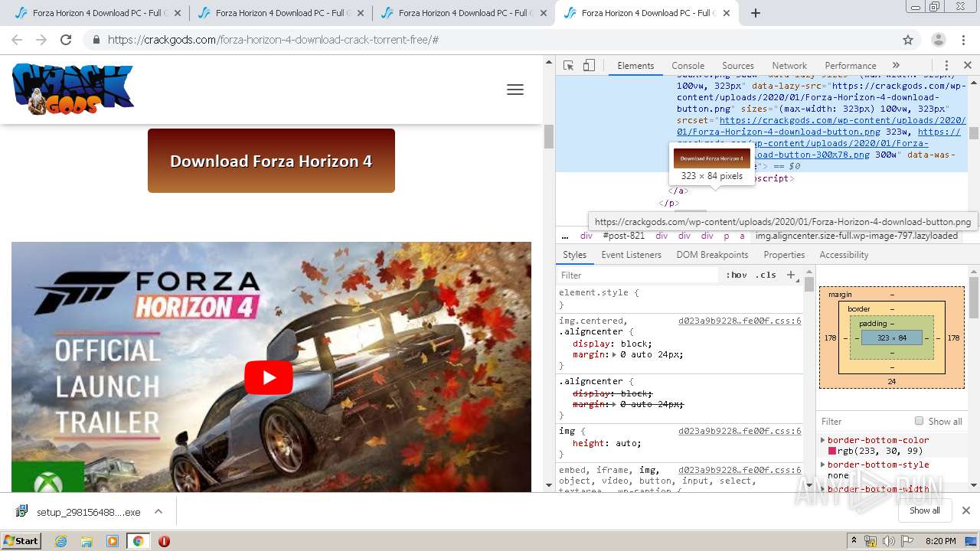The image size is (980, 551).
Task: Expand the border-bottom-color computed property
Action: click(823, 440)
